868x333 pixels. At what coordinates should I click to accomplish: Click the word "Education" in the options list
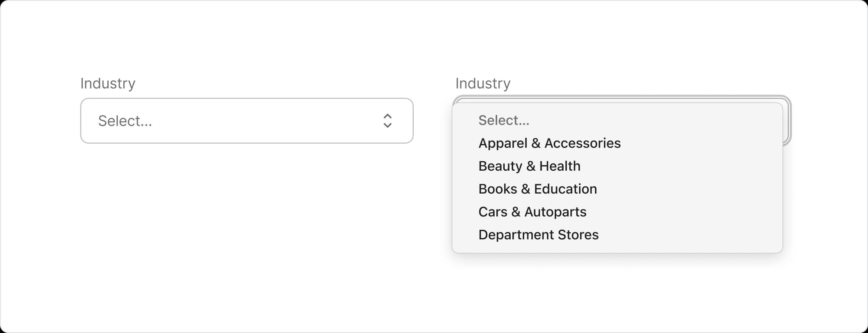(x=565, y=189)
